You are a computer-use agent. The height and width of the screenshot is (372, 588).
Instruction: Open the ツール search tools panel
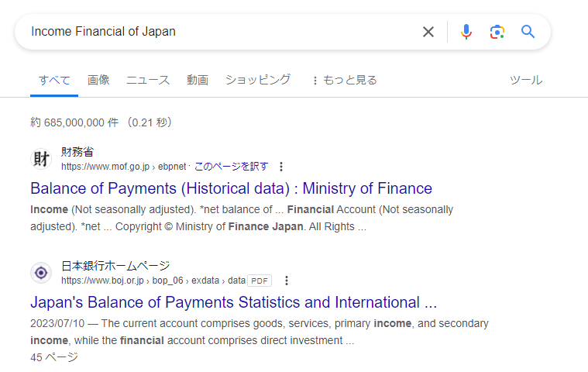click(525, 80)
